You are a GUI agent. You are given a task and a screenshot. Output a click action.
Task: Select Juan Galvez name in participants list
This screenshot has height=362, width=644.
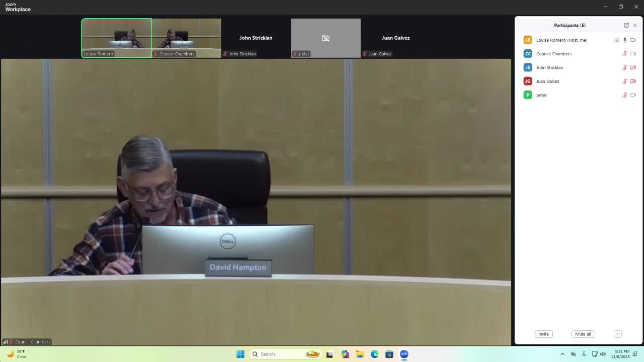(548, 81)
